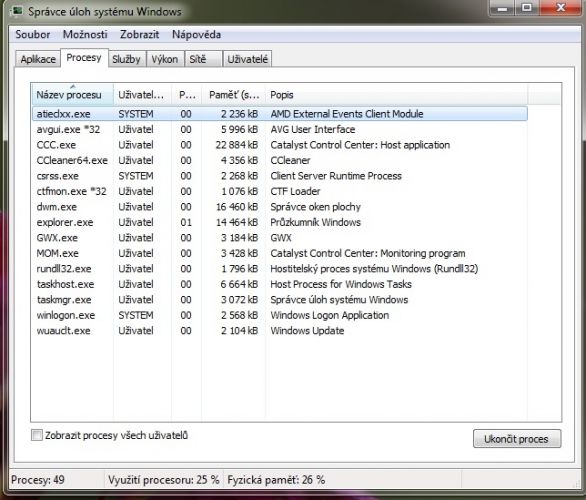586x500 pixels.
Task: Select the explorer.exe process row
Action: [x=280, y=222]
